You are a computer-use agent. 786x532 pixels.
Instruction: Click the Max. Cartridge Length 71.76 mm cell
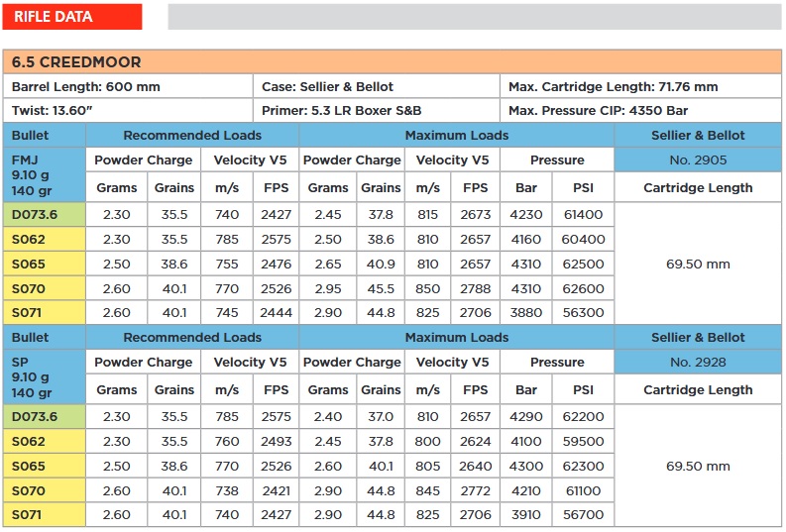pyautogui.click(x=640, y=86)
